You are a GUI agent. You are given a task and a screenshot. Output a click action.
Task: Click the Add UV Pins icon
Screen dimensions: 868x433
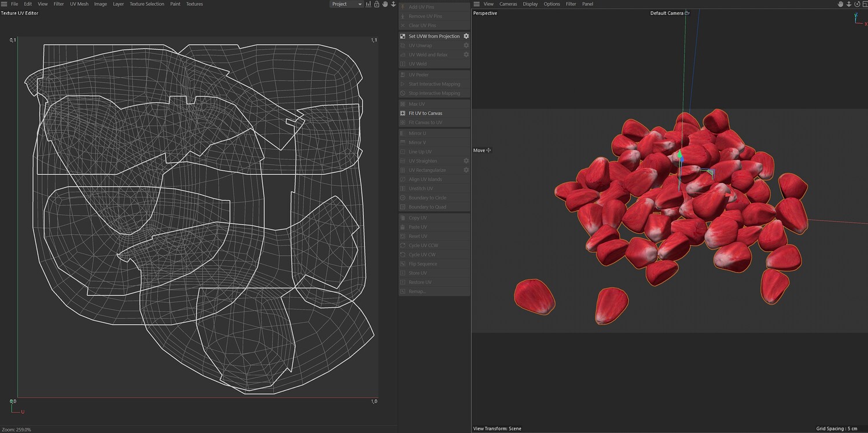click(403, 7)
